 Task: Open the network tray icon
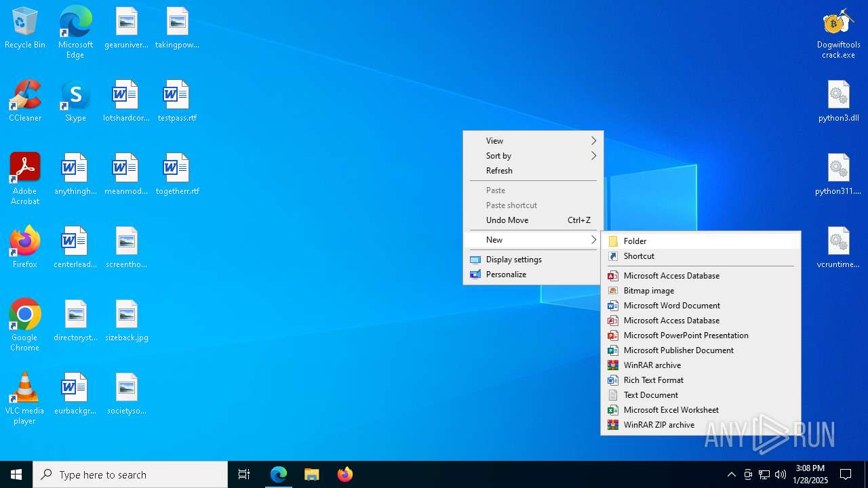point(764,474)
